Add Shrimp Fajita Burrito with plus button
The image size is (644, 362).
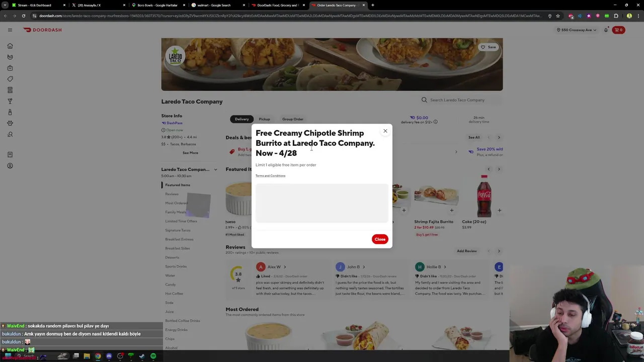pyautogui.click(x=451, y=211)
